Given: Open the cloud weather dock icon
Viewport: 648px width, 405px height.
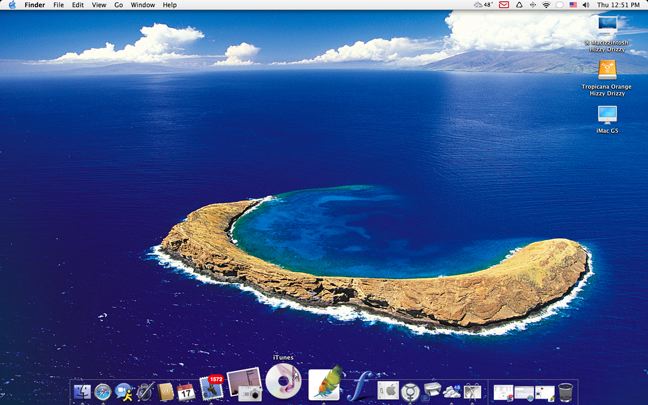Looking at the screenshot, I should (451, 391).
